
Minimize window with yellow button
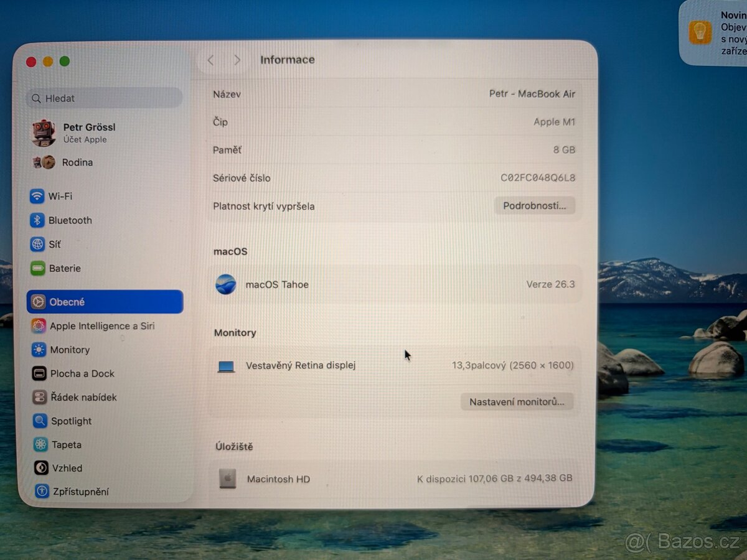tap(48, 62)
